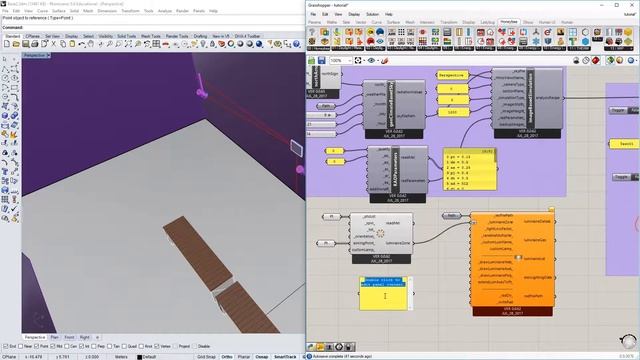Click the Open file folder icon in Rhino
The width and height of the screenshot is (640, 360).
tap(16, 44)
